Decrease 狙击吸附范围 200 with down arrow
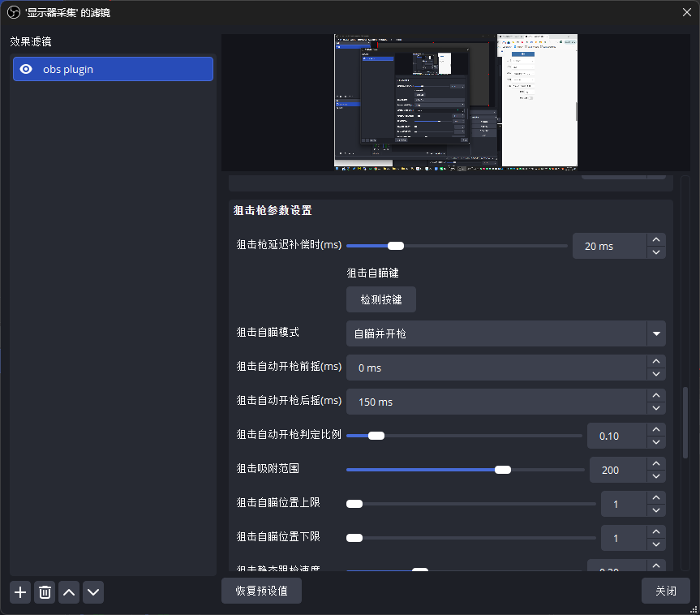This screenshot has height=615, width=700. pyautogui.click(x=656, y=476)
